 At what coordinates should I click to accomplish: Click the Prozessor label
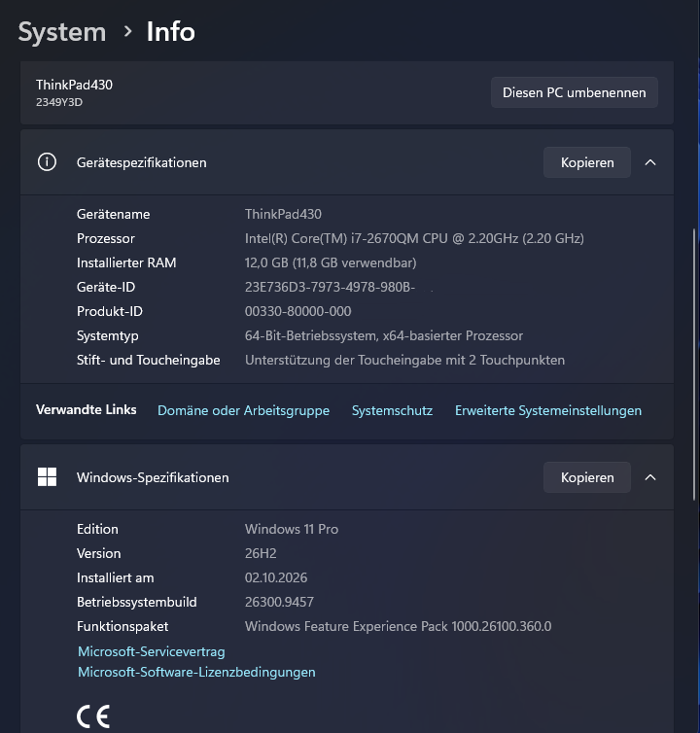[x=106, y=238]
